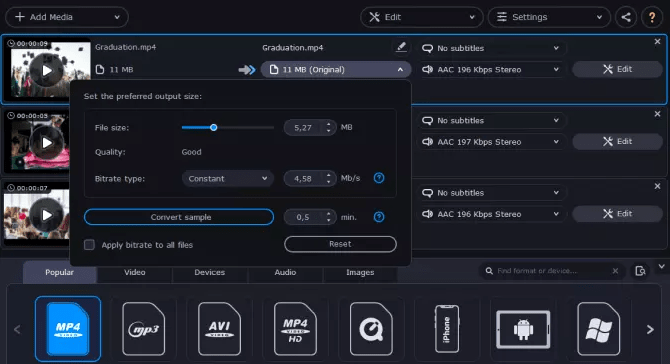The height and width of the screenshot is (364, 670).
Task: Open the Settings dropdown
Action: pyautogui.click(x=549, y=17)
